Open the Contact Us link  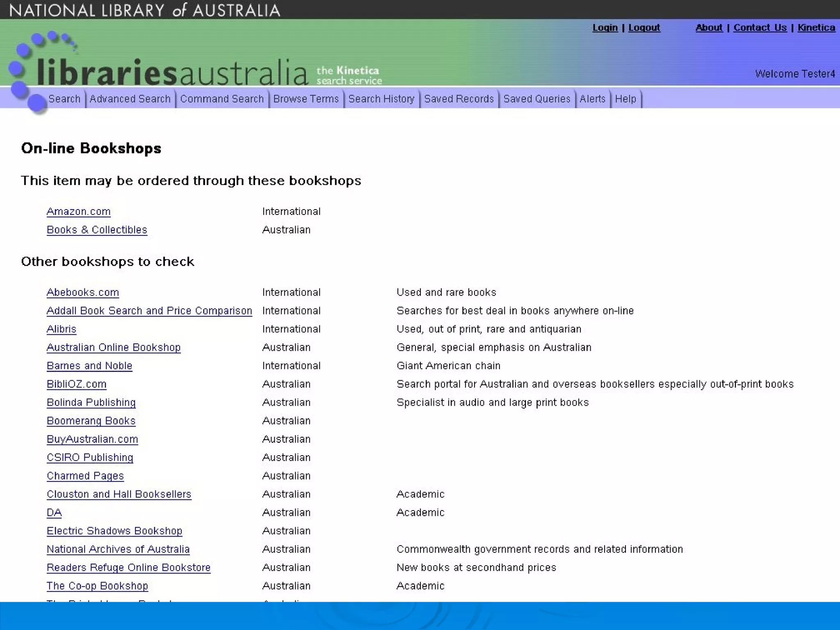pos(760,27)
